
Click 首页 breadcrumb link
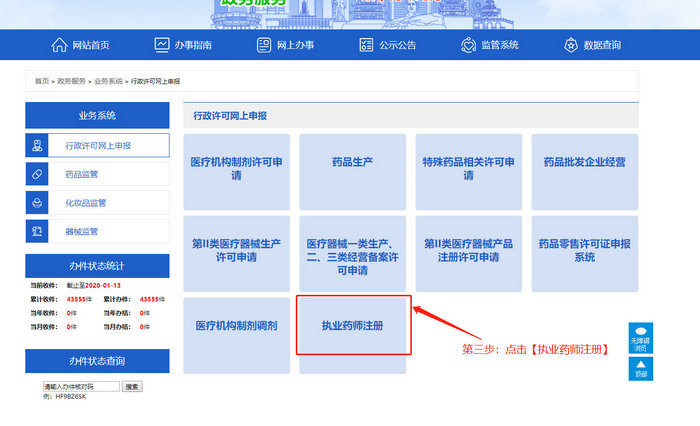tap(41, 80)
